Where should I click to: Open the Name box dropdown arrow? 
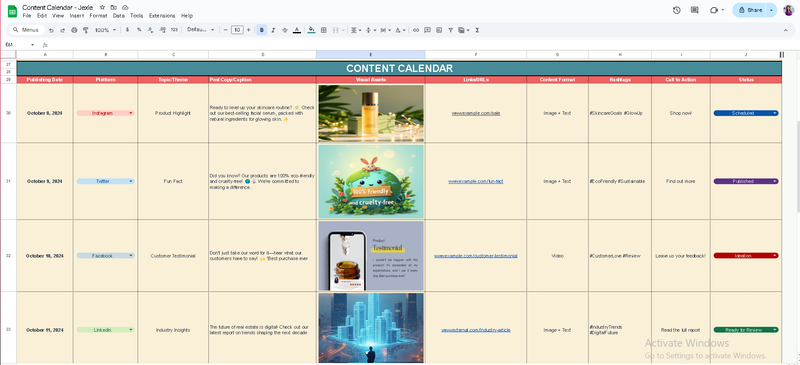(33, 45)
